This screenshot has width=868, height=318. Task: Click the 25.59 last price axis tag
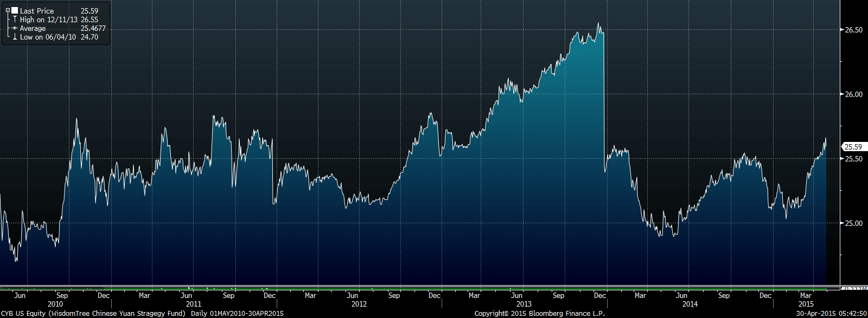853,147
